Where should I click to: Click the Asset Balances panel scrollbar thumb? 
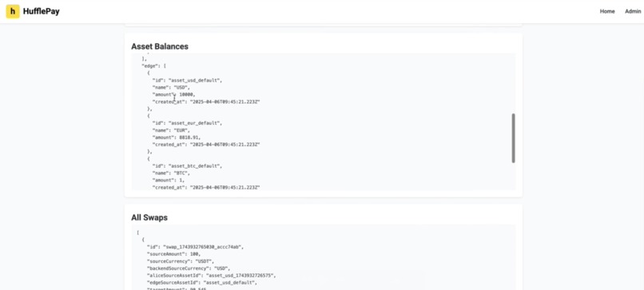pos(513,138)
